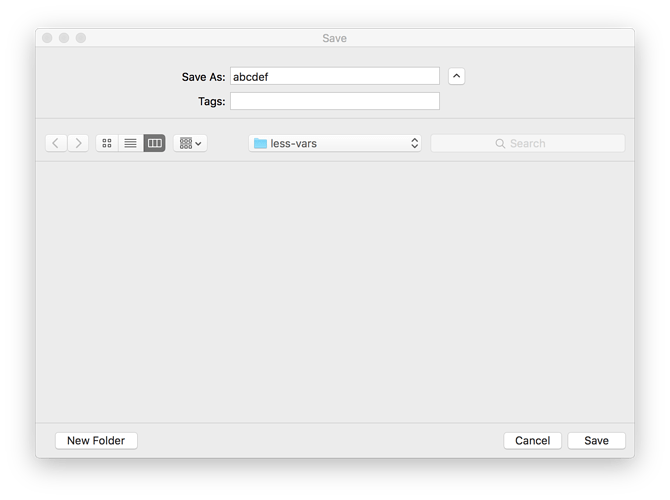Switch to list view
Image resolution: width=670 pixels, height=500 pixels.
[130, 143]
